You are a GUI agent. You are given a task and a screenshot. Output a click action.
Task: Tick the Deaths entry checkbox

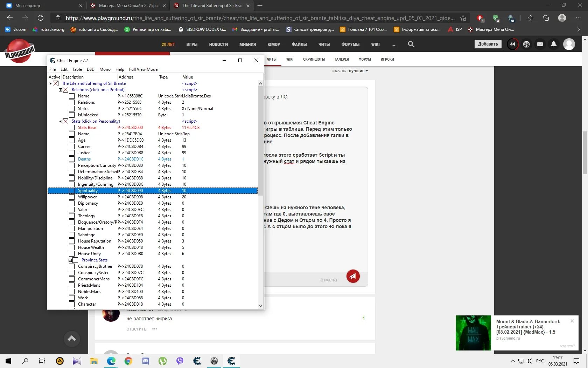(x=72, y=159)
